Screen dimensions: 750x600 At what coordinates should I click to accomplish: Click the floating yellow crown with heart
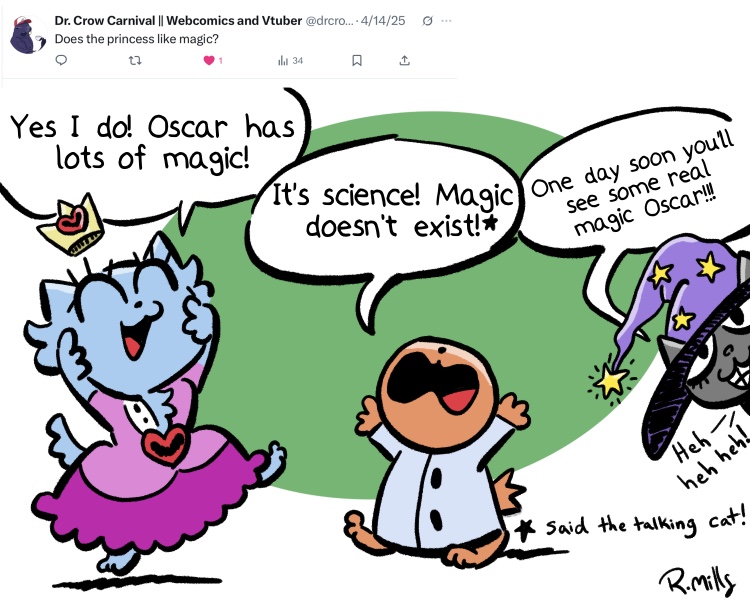[72, 225]
